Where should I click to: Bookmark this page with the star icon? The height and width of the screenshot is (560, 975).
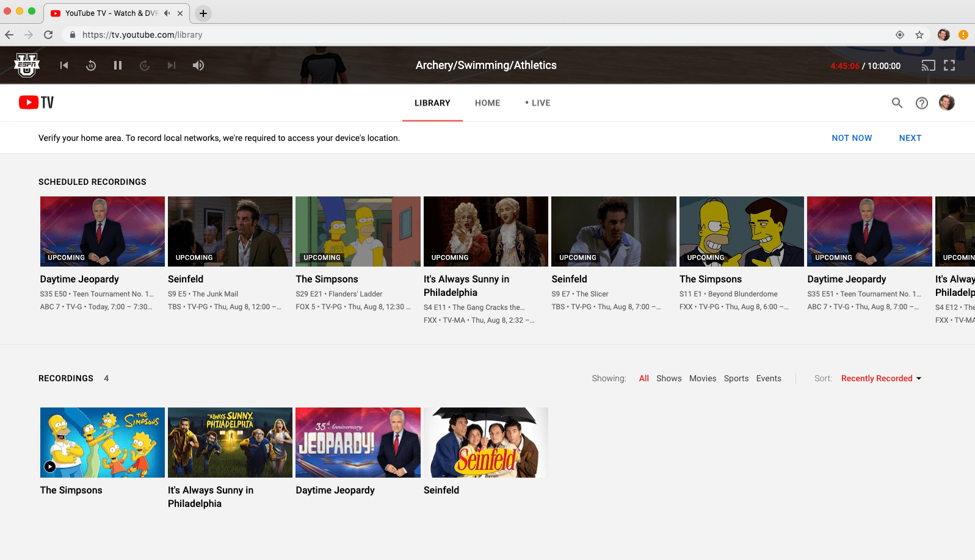(x=919, y=35)
